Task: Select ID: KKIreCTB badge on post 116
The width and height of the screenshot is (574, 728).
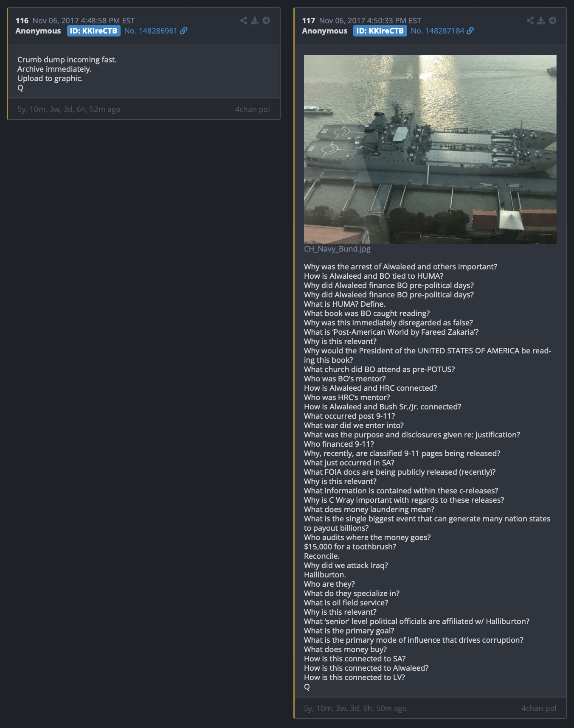Action: [x=94, y=31]
